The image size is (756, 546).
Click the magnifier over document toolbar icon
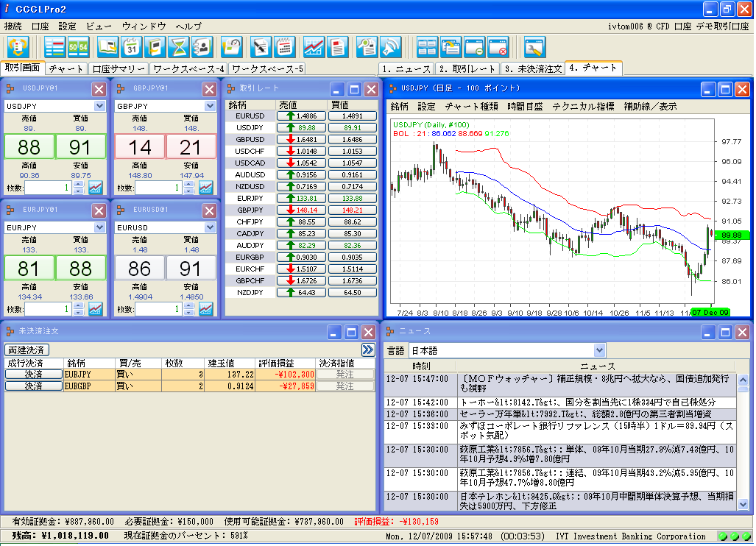coord(367,47)
